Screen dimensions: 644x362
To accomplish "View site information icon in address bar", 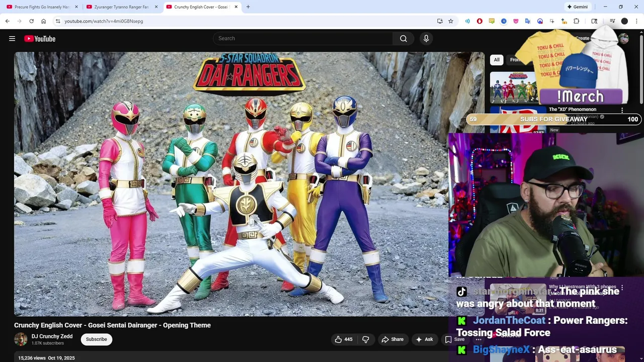I will click(x=58, y=21).
